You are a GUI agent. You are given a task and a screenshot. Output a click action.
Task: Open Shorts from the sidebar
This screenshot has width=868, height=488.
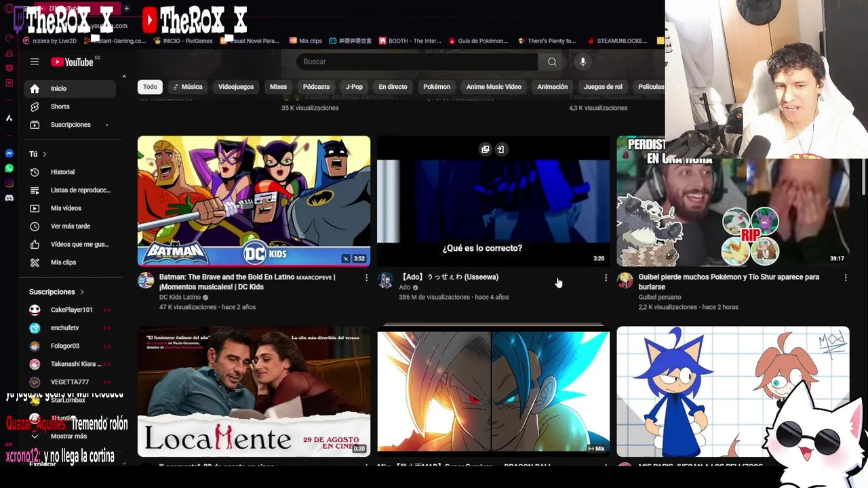(x=70, y=106)
